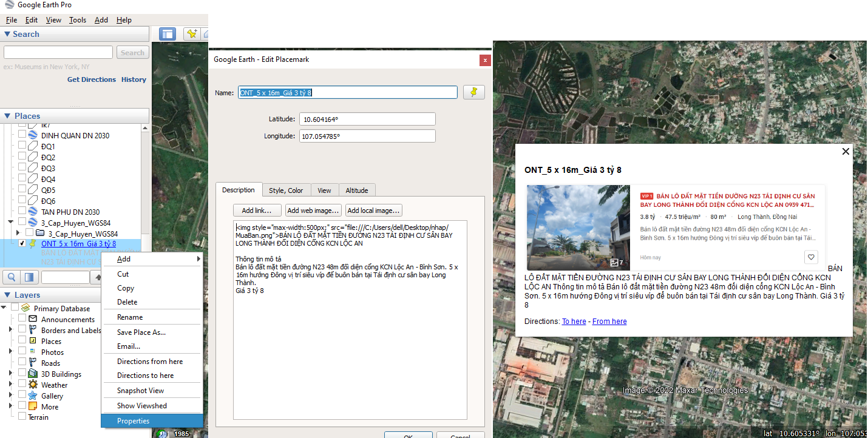Toggle the Terrain layer checkbox
The width and height of the screenshot is (868, 438).
coord(22,417)
